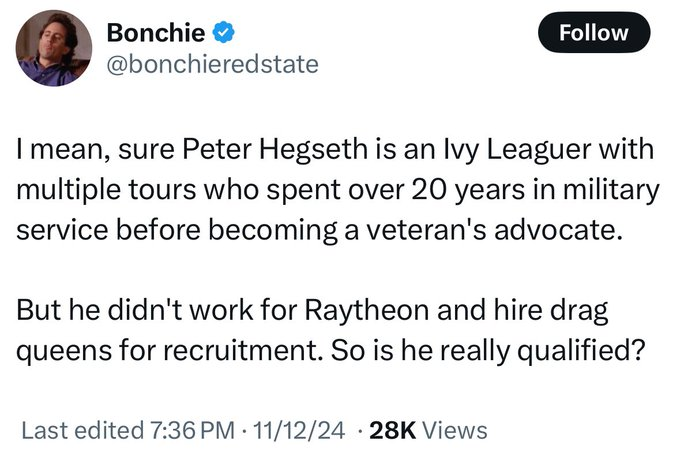
Task: Click the display name Bonchie
Action: point(155,31)
